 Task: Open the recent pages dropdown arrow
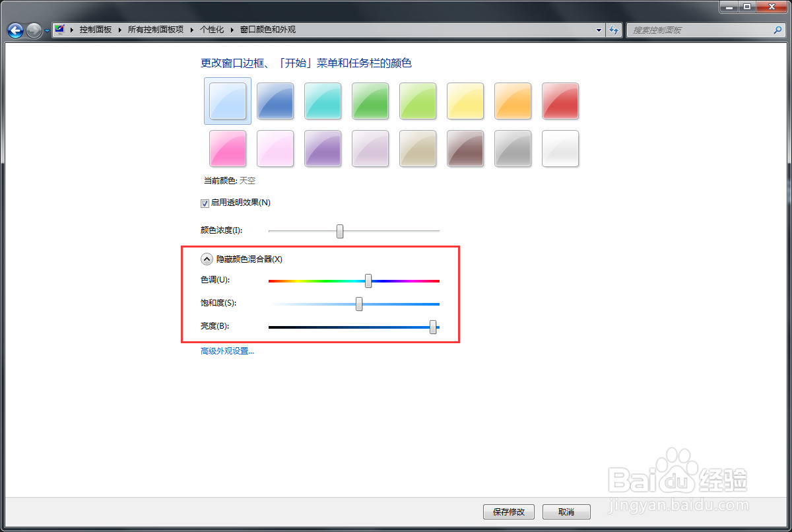pos(47,31)
